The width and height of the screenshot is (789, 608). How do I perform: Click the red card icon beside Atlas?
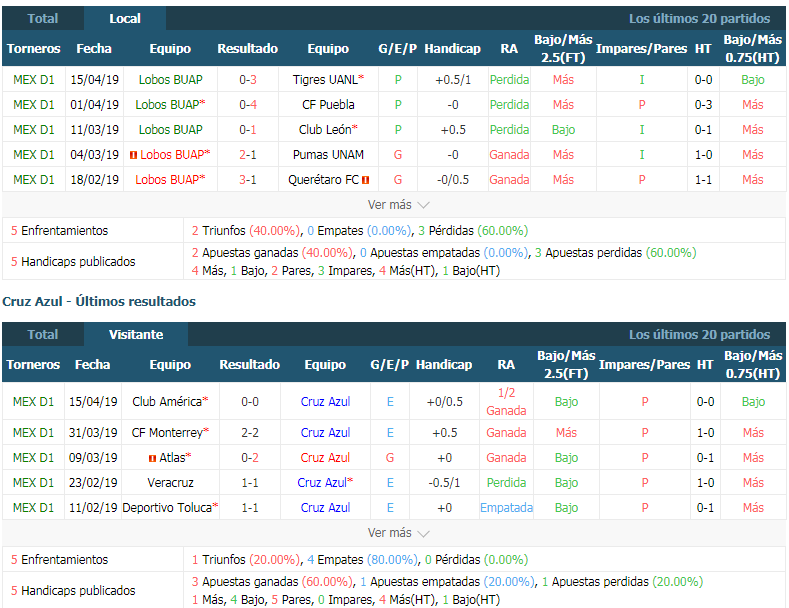coord(152,458)
